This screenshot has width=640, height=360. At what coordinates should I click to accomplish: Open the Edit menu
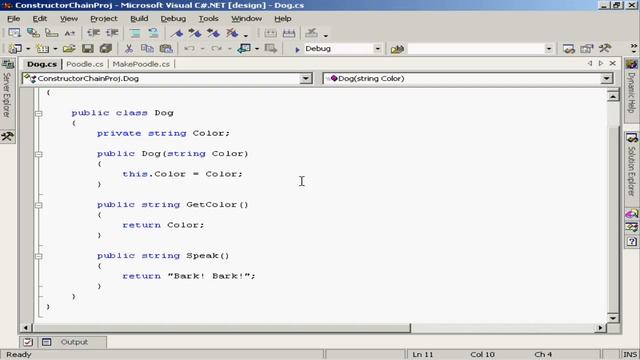(x=40, y=19)
